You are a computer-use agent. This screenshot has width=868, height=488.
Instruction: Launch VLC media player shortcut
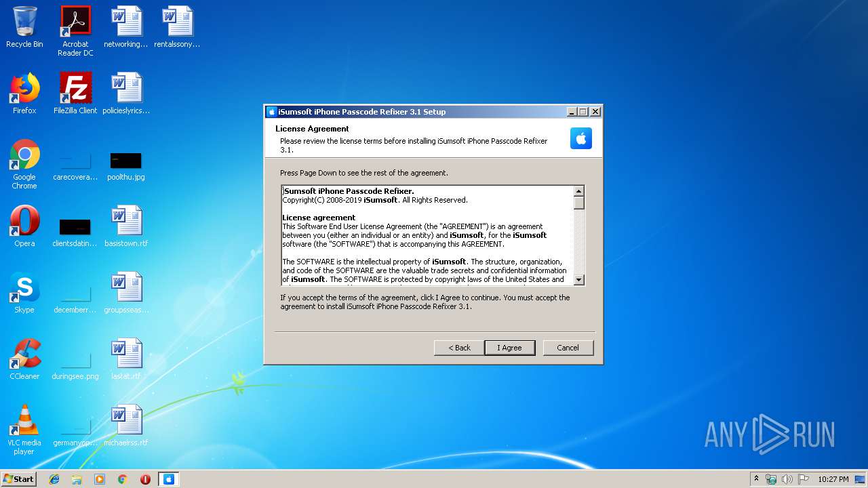[x=24, y=430]
